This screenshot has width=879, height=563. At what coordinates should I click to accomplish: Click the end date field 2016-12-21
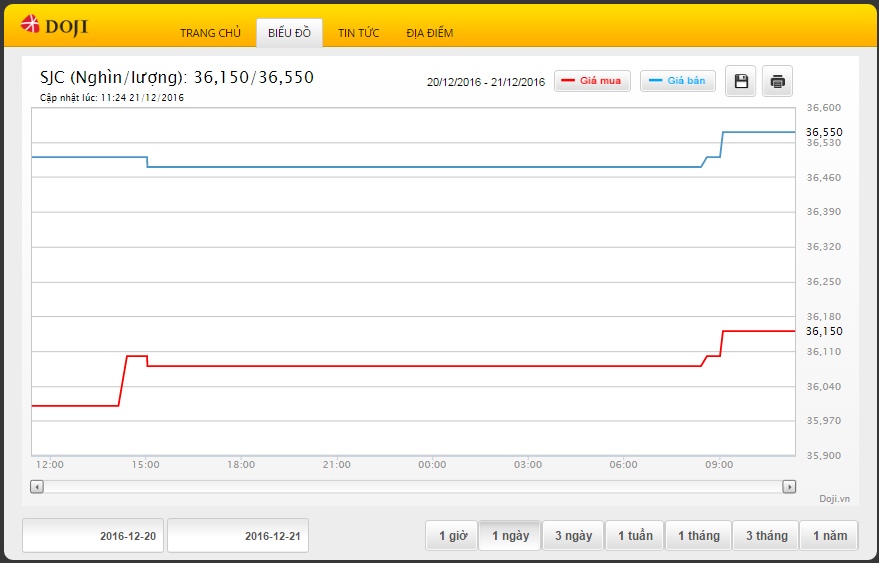[x=238, y=536]
